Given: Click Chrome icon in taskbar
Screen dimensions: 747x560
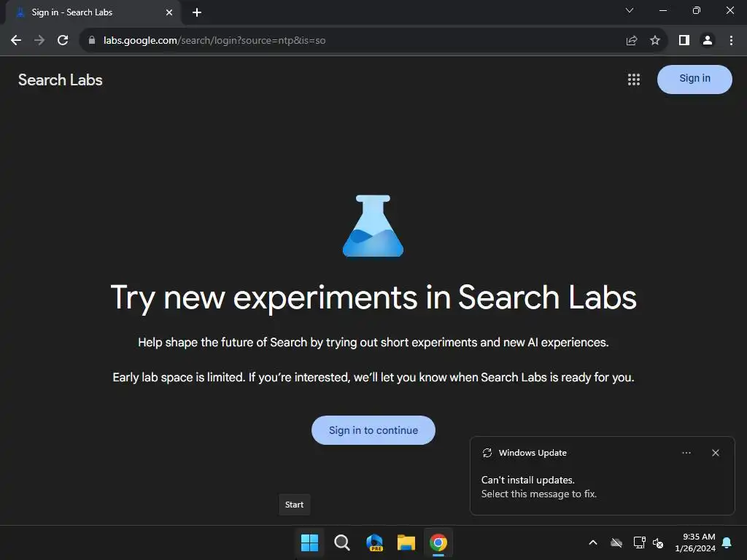Looking at the screenshot, I should coord(438,542).
